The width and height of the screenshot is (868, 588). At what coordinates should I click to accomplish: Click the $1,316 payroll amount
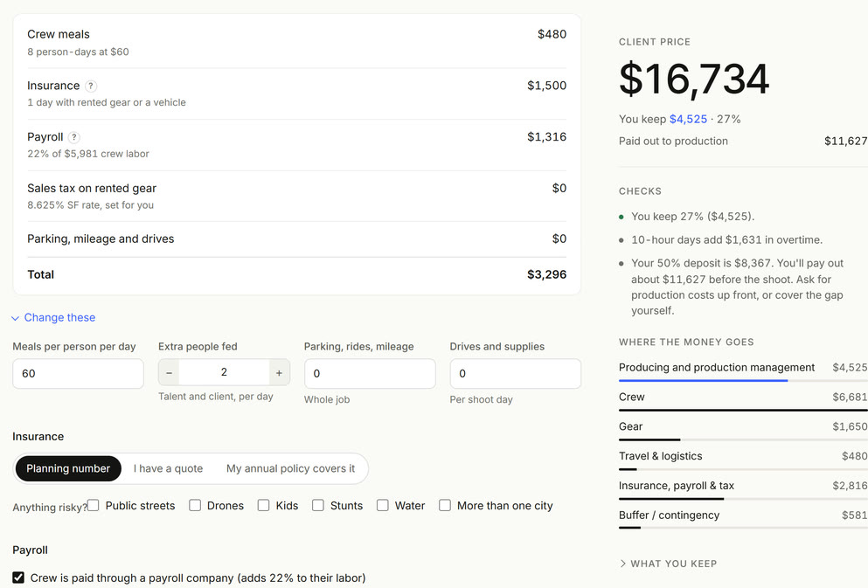pyautogui.click(x=547, y=137)
